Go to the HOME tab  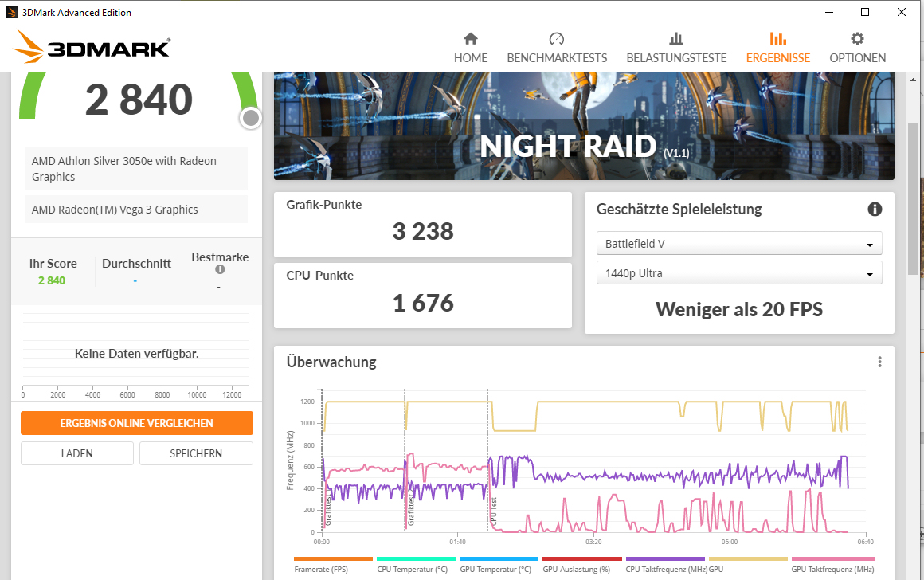pyautogui.click(x=470, y=49)
